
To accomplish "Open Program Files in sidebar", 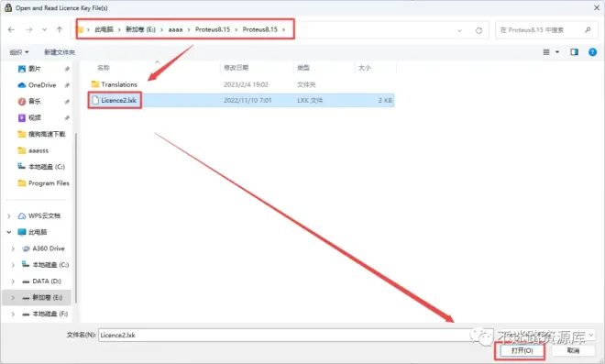I will click(x=49, y=183).
